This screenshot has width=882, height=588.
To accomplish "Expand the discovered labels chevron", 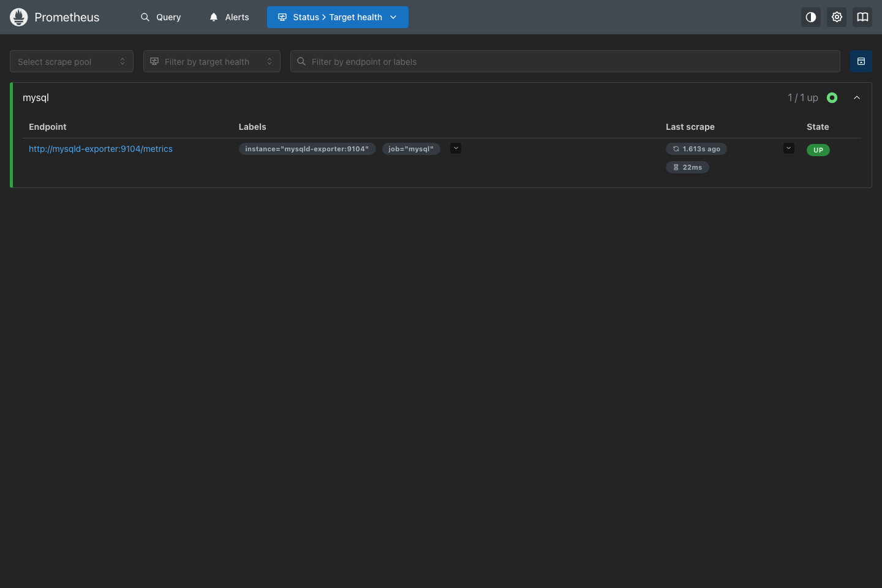I will coord(456,148).
